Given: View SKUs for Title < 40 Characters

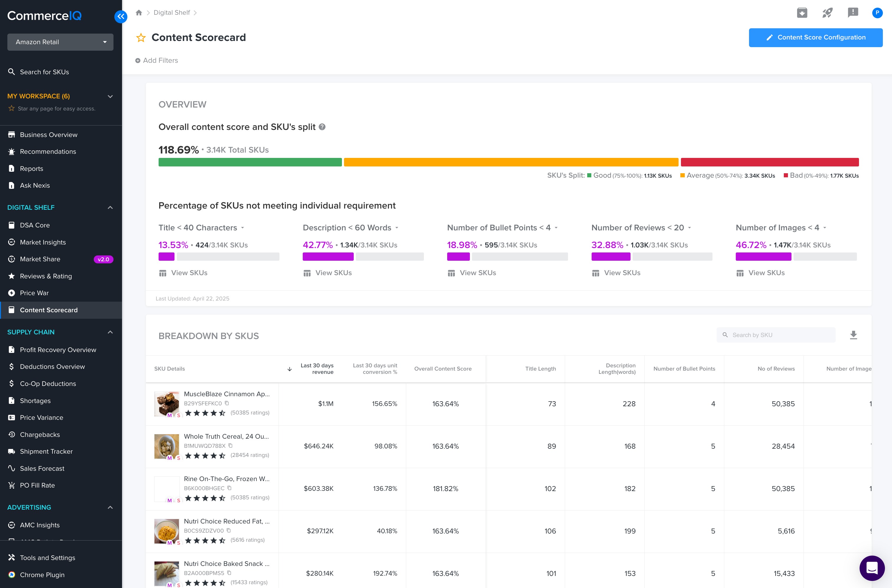Looking at the screenshot, I should (183, 272).
